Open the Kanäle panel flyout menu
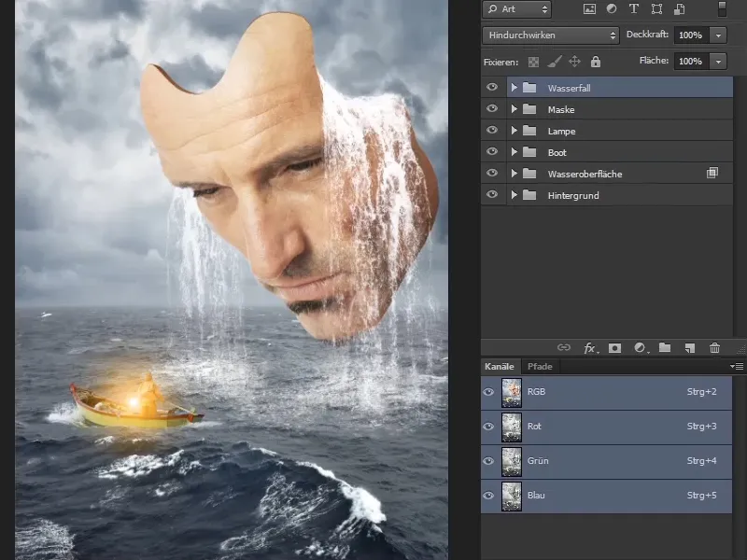 pyautogui.click(x=737, y=366)
